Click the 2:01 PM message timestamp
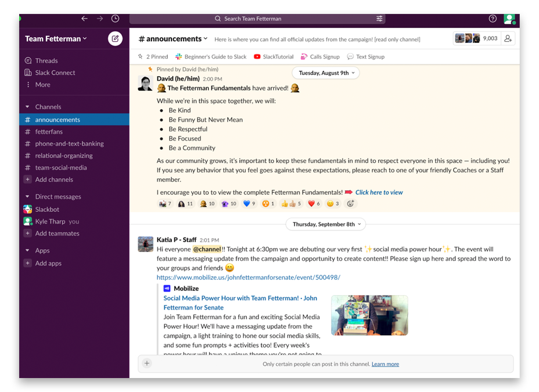This screenshot has width=539, height=392. 209,240
